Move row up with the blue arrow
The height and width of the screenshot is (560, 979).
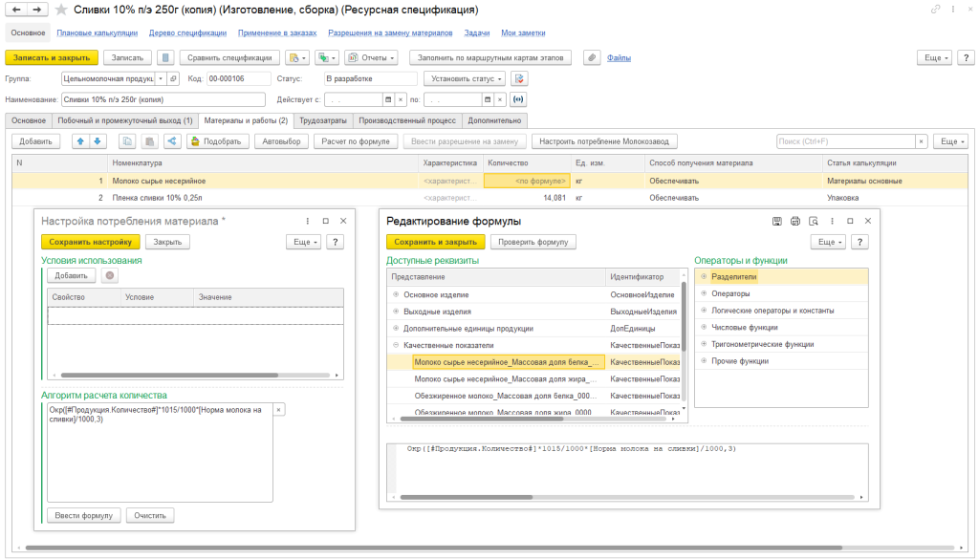point(80,141)
